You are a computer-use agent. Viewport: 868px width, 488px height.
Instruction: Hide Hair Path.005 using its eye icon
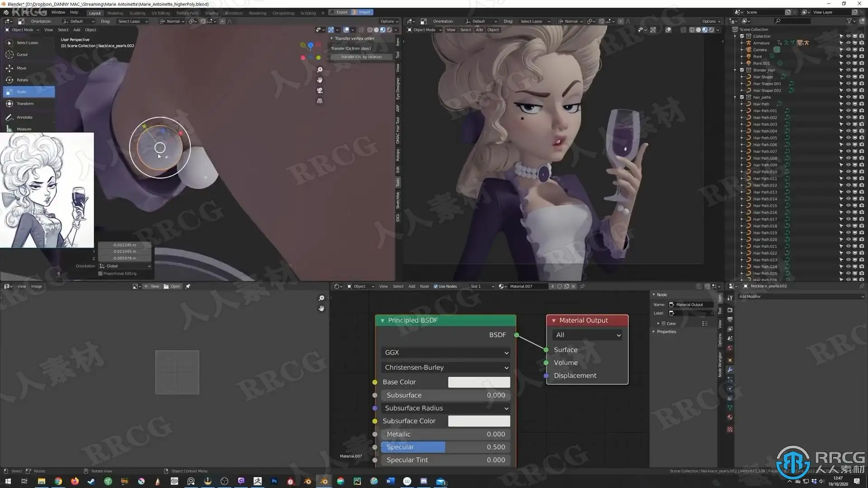[848, 138]
